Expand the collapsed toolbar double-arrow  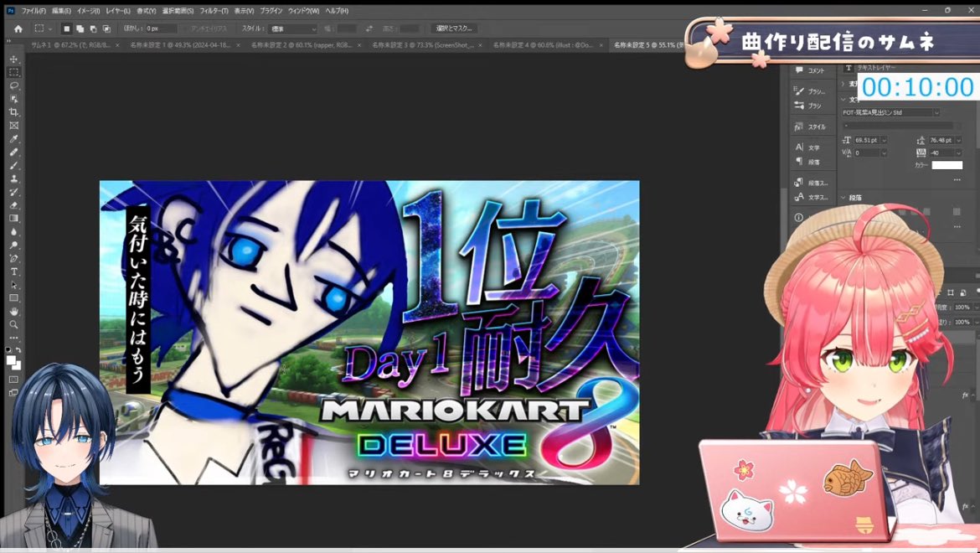pos(8,41)
